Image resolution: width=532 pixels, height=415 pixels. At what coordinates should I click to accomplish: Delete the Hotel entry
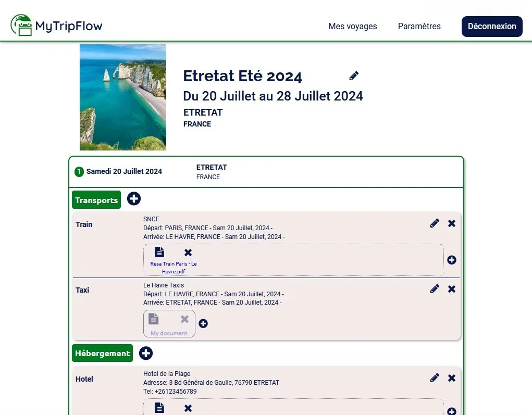point(451,378)
